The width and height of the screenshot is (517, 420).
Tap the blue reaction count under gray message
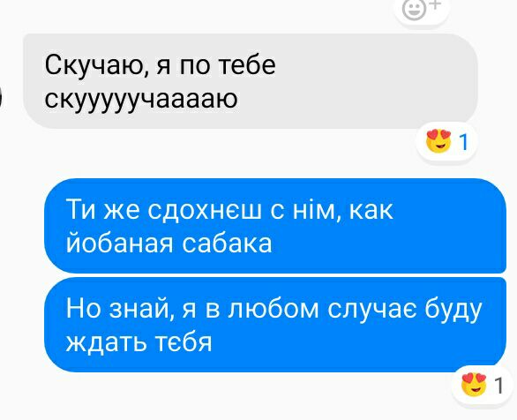coord(463,142)
